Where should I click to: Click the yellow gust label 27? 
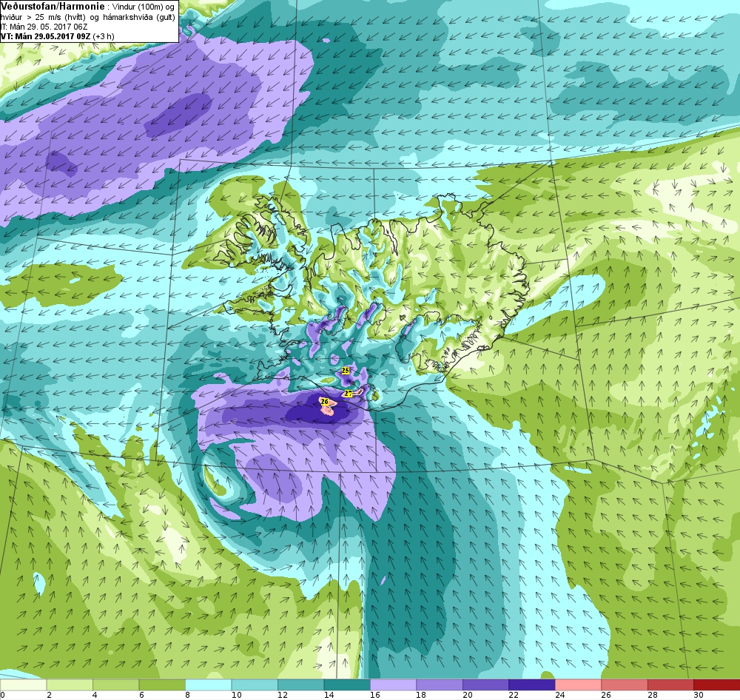click(x=348, y=393)
